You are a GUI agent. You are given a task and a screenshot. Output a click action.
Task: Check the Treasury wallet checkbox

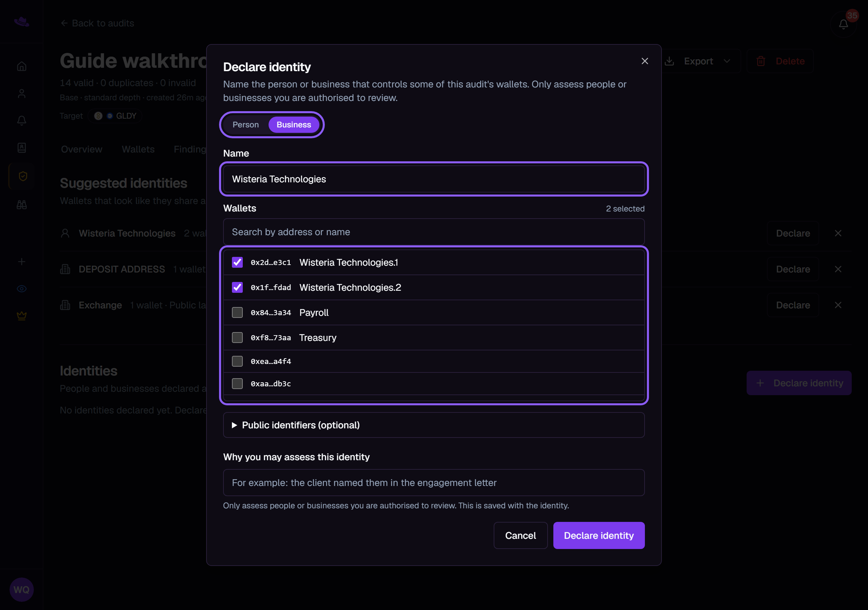pos(237,338)
